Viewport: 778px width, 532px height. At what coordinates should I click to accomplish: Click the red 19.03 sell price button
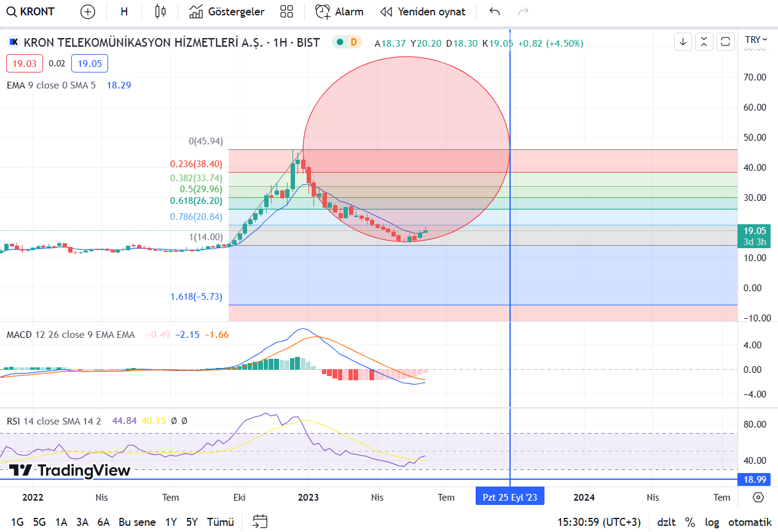tap(25, 63)
